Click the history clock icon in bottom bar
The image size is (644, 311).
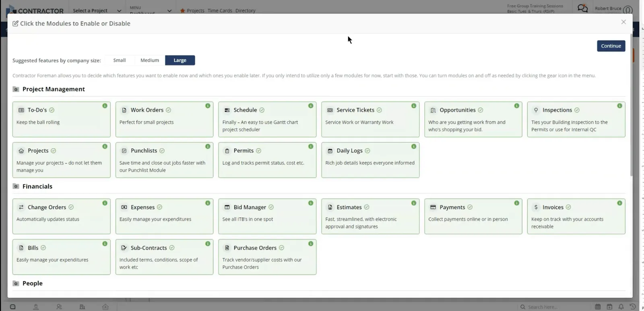tap(633, 307)
